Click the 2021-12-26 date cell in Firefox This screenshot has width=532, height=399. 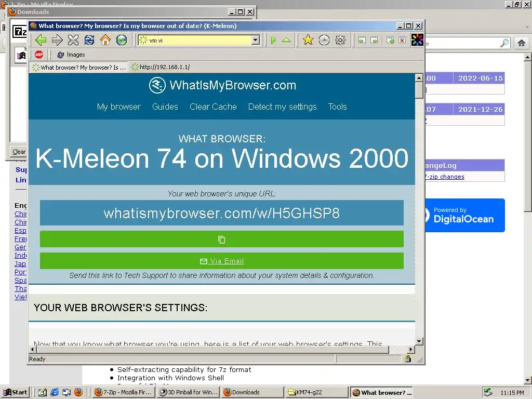[x=480, y=109]
